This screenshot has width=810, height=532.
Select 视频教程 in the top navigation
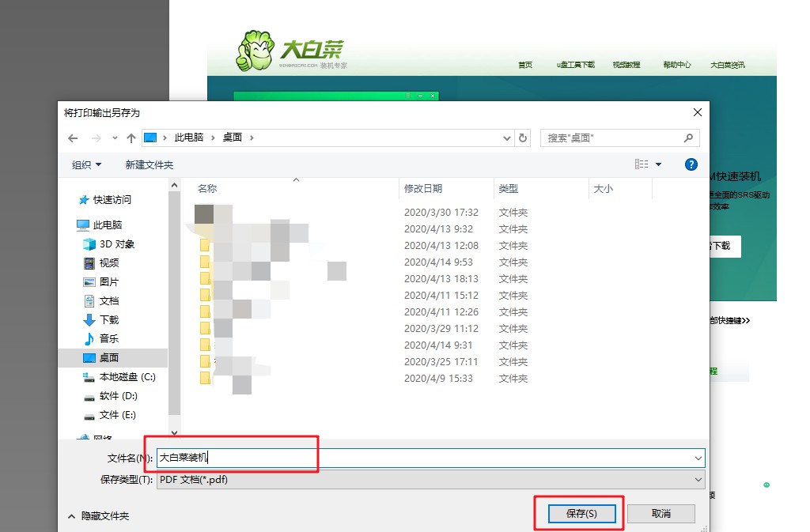627,66
